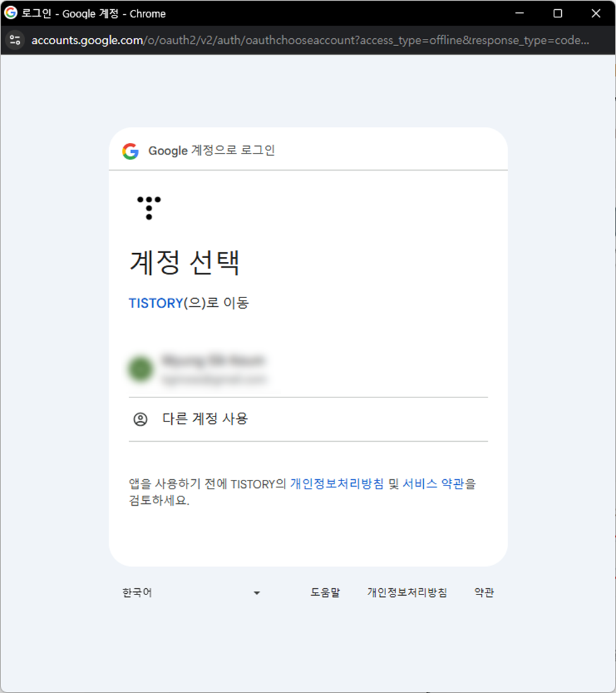Click the footer 개인정보처리방침 link
The image size is (616, 693).
(407, 593)
